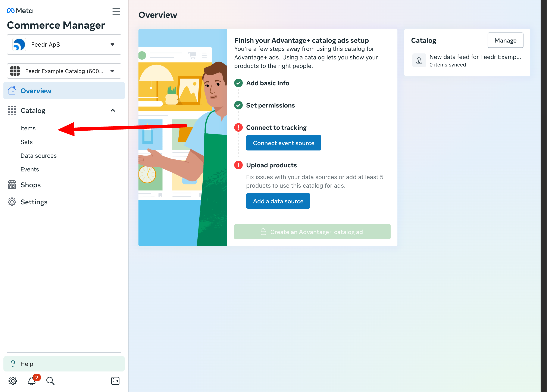Select Items under Catalog menu
The image size is (547, 392).
pyautogui.click(x=28, y=128)
